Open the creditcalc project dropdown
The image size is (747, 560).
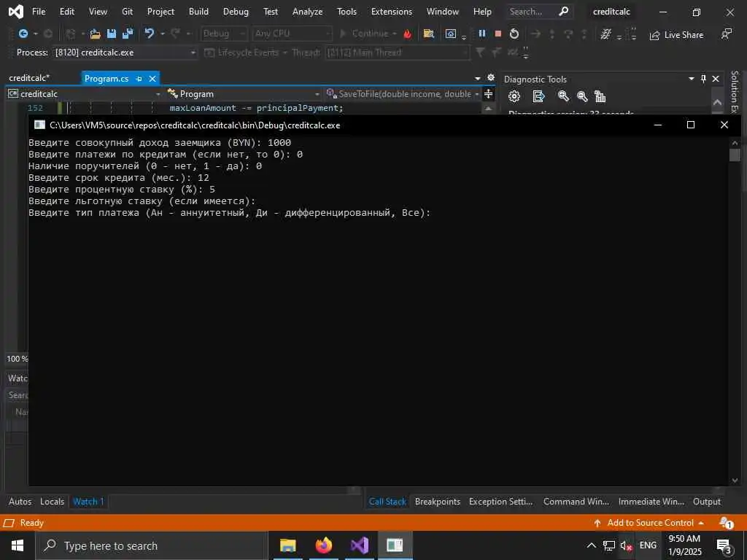tap(85, 94)
